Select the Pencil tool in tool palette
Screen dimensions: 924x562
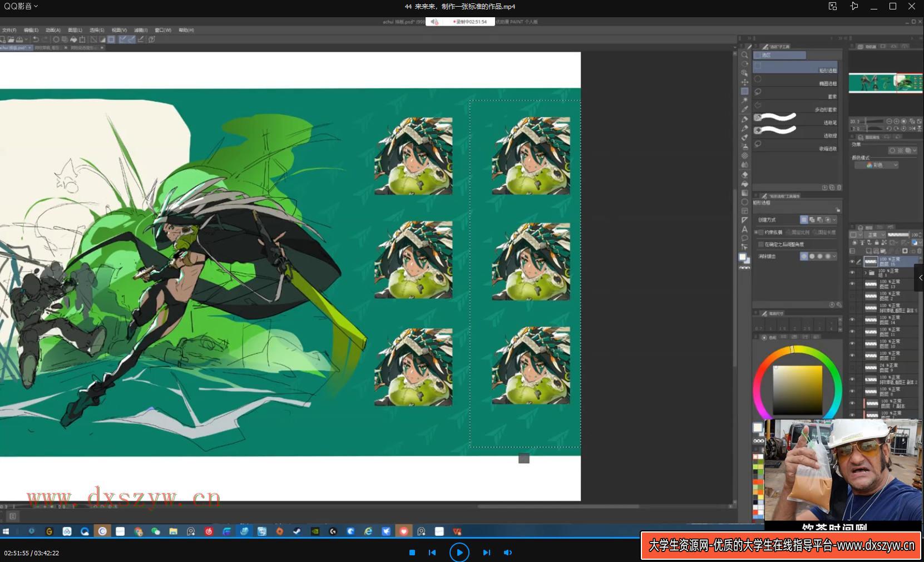[x=744, y=128]
